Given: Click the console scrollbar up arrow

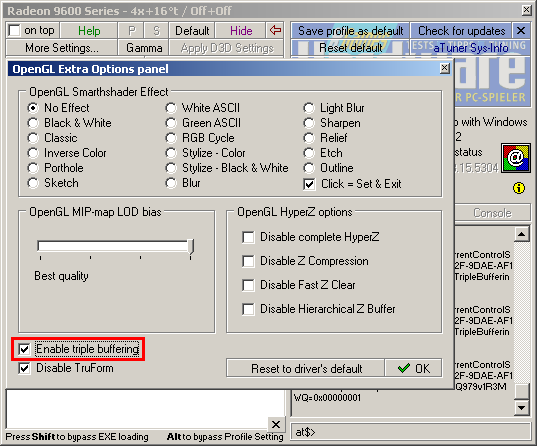Looking at the screenshot, I should 522,234.
